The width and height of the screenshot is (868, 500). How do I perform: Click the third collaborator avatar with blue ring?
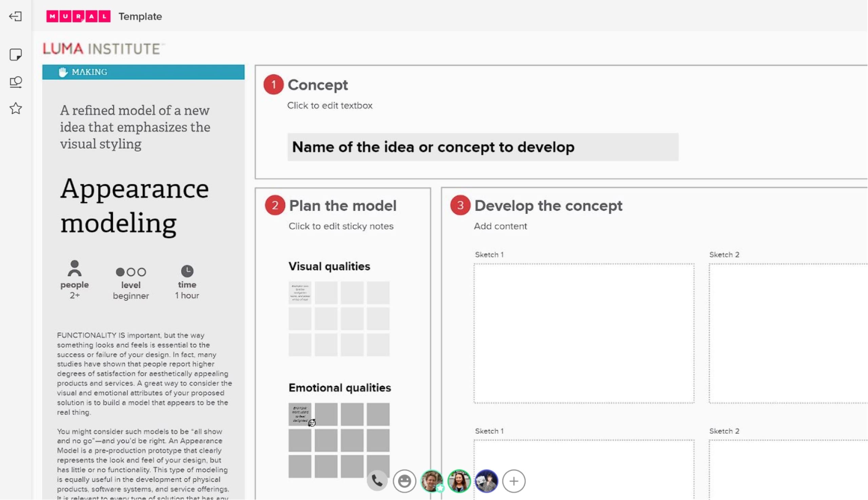(486, 481)
